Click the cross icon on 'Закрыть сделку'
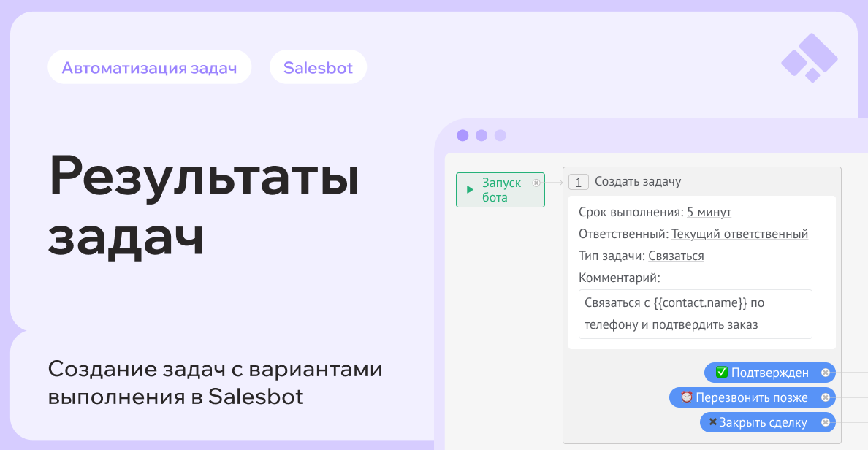 point(713,422)
